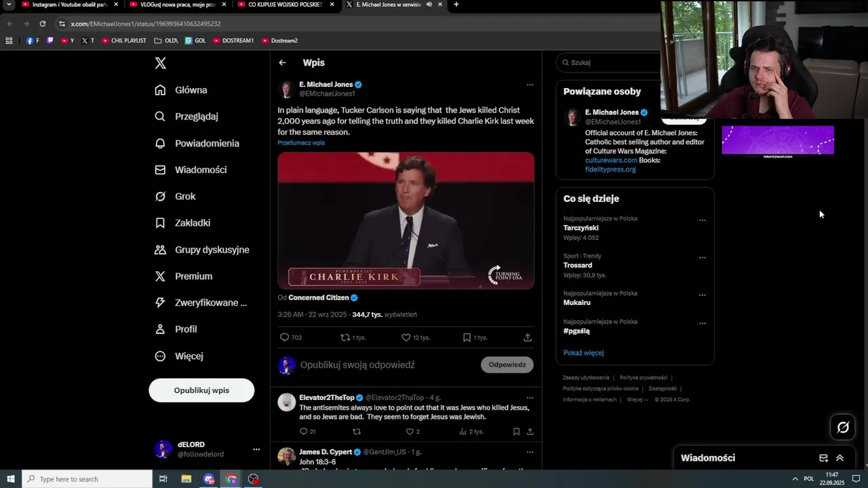Compose new message in Wiadomości drawer
Viewport: 868px width, 488px height.
tap(823, 458)
